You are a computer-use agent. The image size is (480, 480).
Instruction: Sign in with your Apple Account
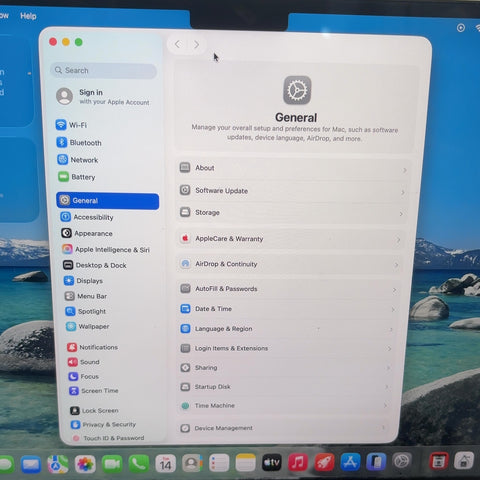103,97
